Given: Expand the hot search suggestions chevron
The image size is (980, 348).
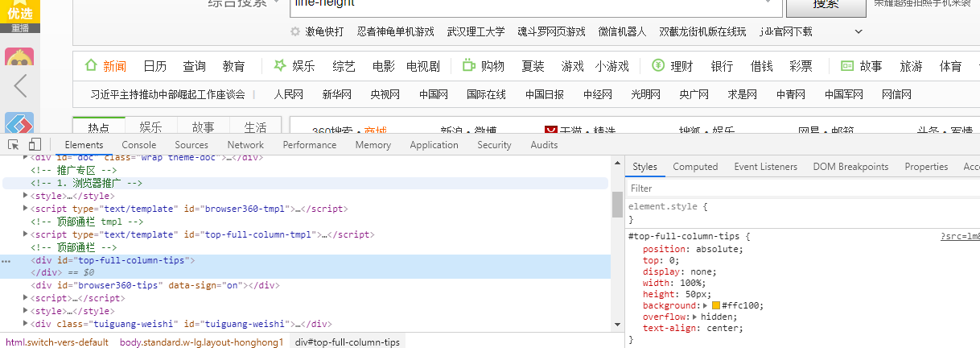Looking at the screenshot, I should tap(859, 31).
